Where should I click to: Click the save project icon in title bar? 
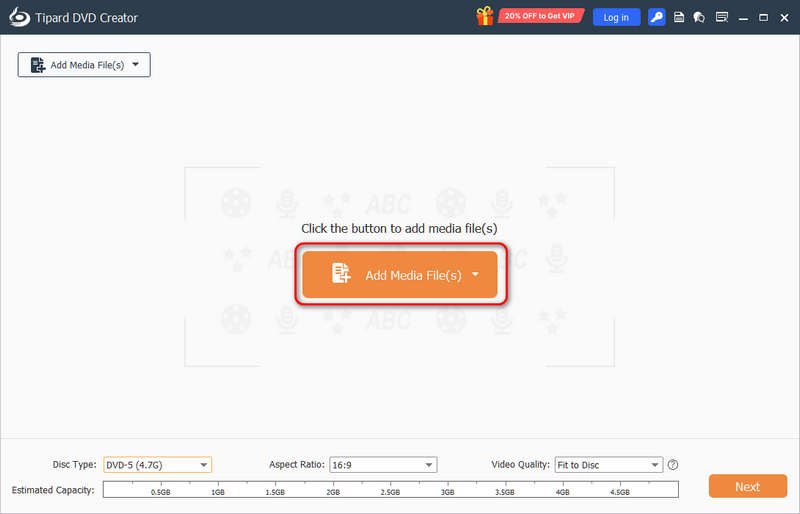[679, 17]
